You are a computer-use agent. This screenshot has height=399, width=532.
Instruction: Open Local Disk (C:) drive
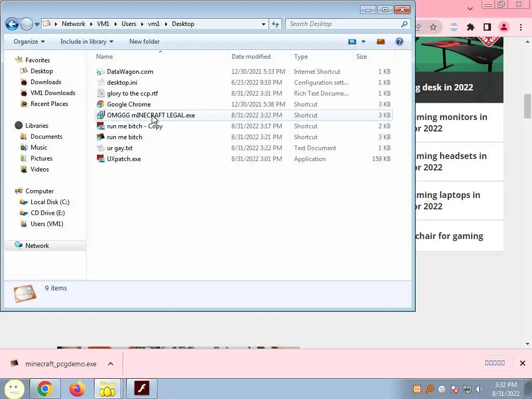50,202
